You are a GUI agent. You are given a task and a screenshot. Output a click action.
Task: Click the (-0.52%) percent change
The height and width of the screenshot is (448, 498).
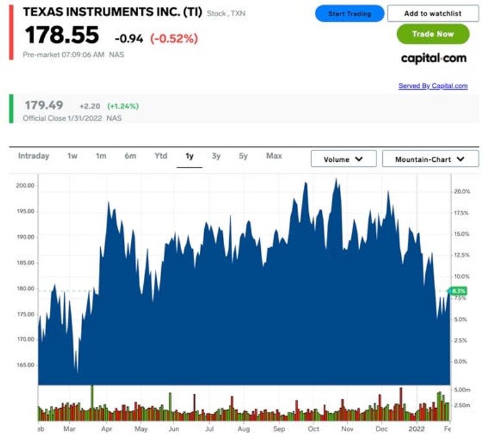[x=174, y=39]
